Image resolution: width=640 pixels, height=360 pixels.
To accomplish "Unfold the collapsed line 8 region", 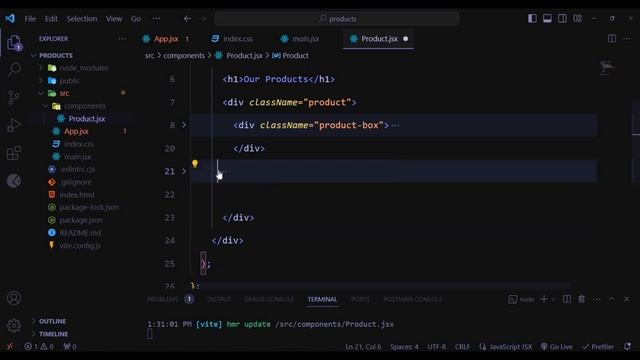I will click(184, 125).
